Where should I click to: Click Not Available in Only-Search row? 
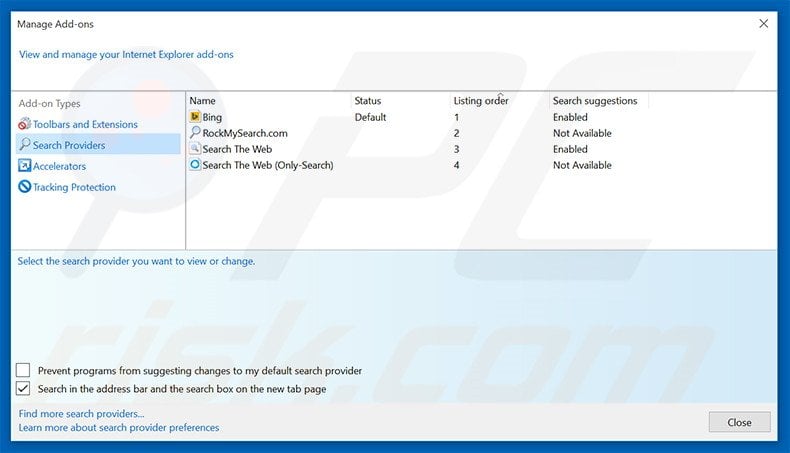pos(582,165)
